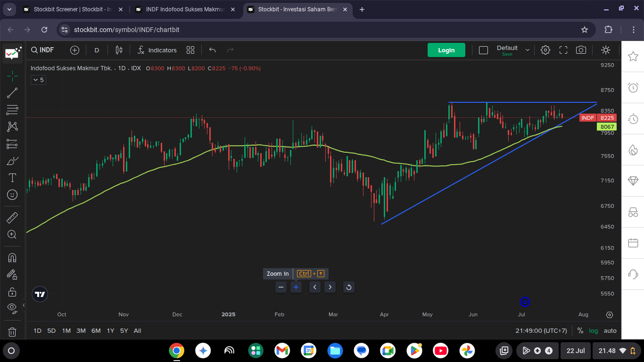Screen dimensions: 644x362
Task: Open the history replay sidebar icon
Action: click(x=633, y=119)
